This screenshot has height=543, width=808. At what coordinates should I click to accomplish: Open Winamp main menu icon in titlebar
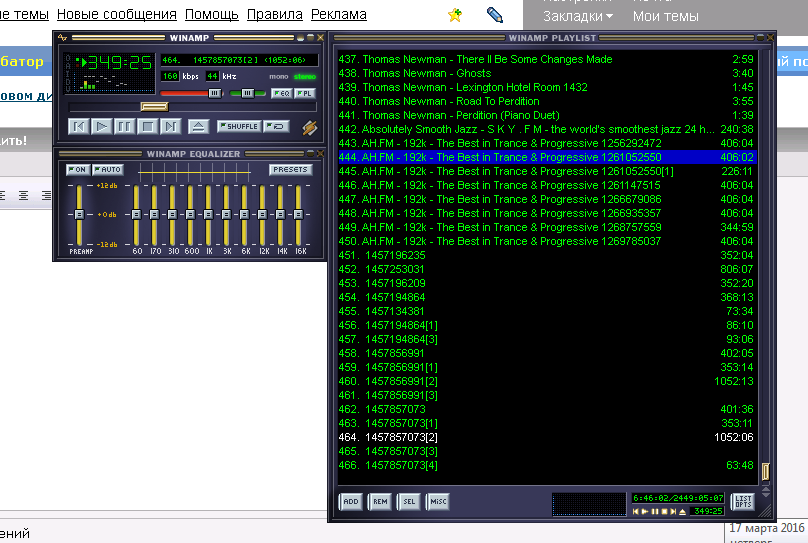pos(62,38)
